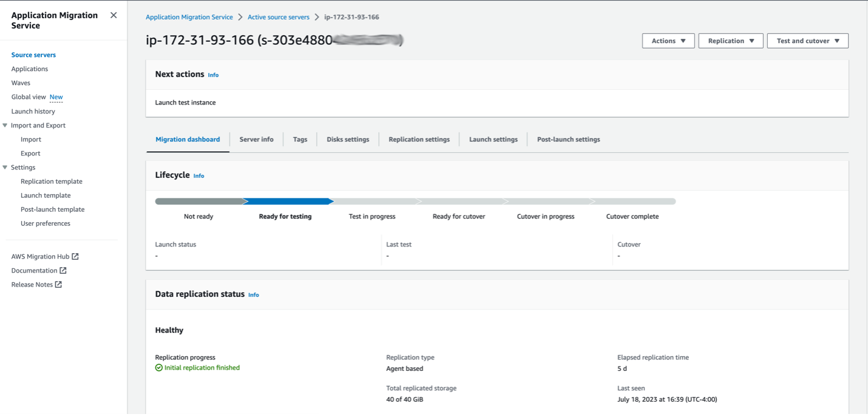Open the Disks settings tab
868x417 pixels.
click(348, 140)
